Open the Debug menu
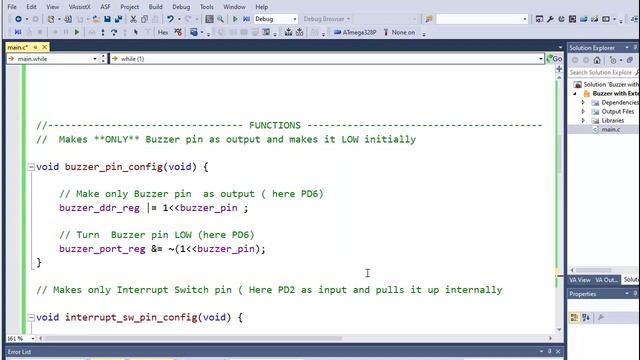 coord(181,7)
